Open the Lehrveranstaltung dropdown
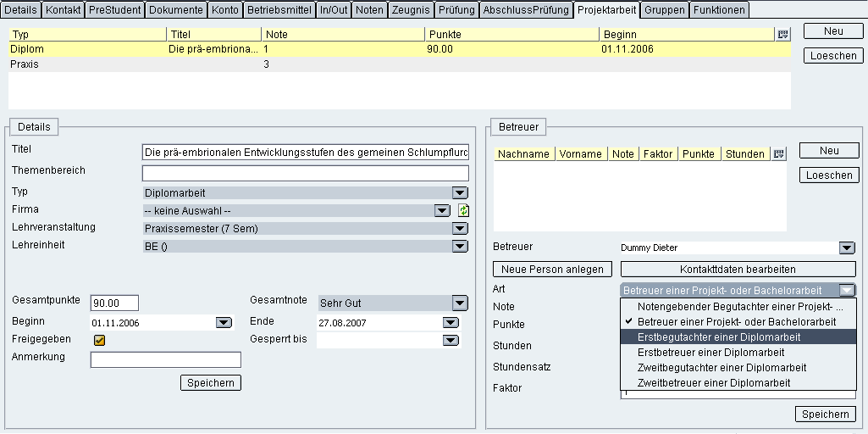868x434 pixels. coord(460,228)
